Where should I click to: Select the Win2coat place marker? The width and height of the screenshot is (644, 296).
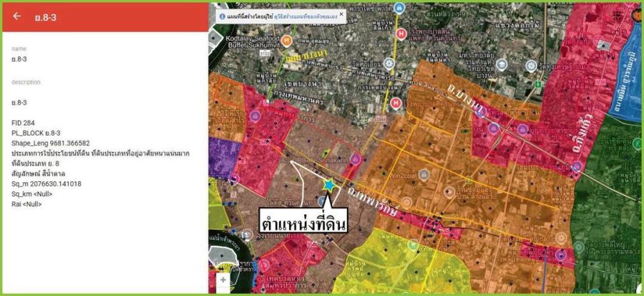[424, 174]
